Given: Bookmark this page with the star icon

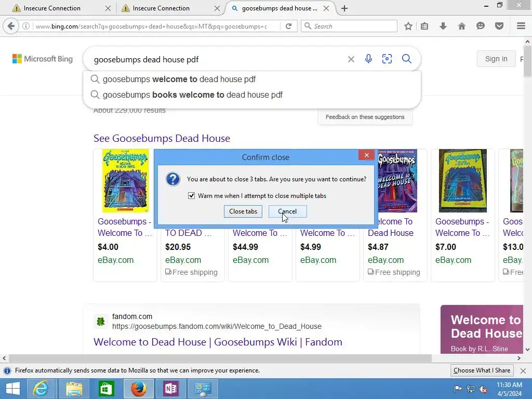Looking at the screenshot, I should [408, 26].
